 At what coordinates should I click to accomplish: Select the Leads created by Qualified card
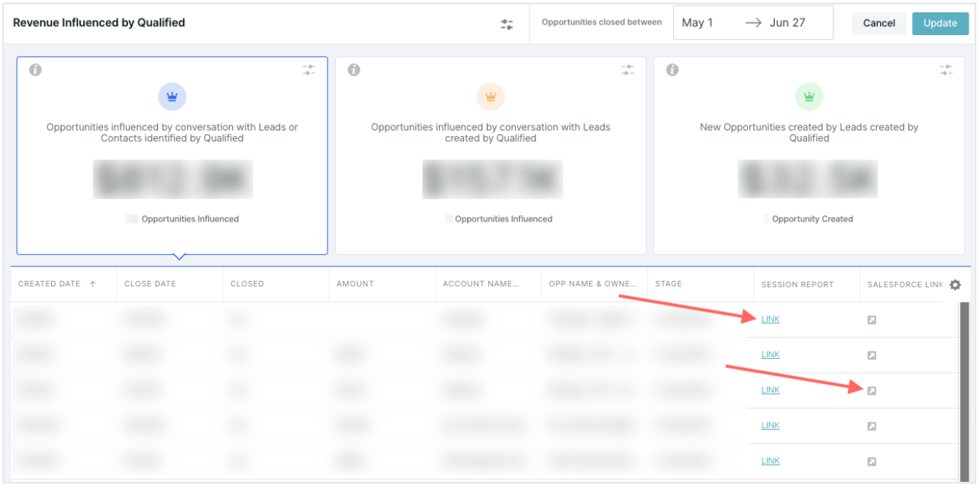[x=491, y=156]
